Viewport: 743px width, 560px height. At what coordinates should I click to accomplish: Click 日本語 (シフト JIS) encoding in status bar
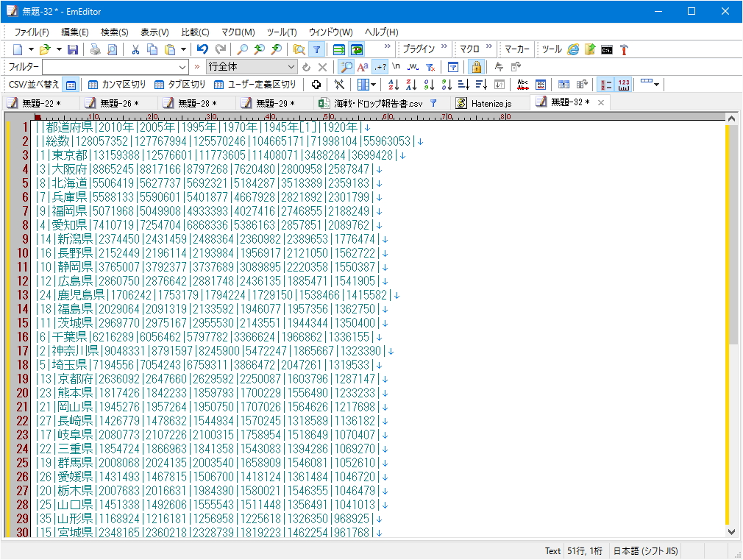click(x=645, y=551)
